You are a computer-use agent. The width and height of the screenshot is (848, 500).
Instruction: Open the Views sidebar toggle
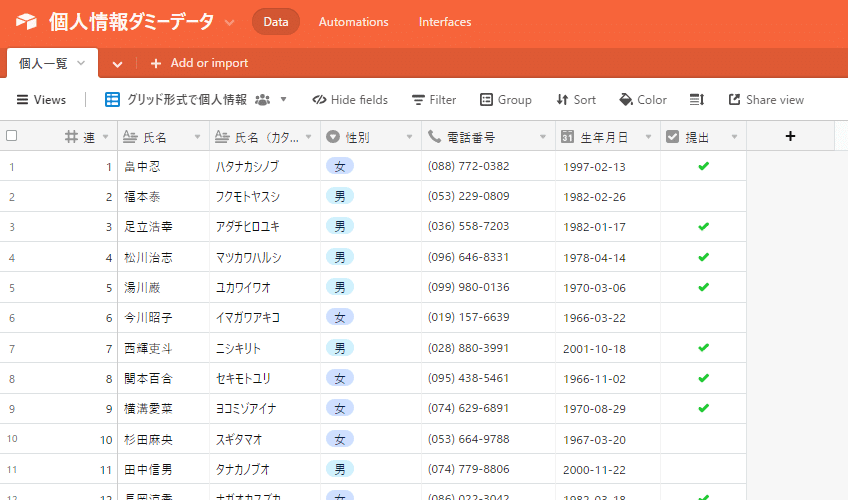[41, 99]
